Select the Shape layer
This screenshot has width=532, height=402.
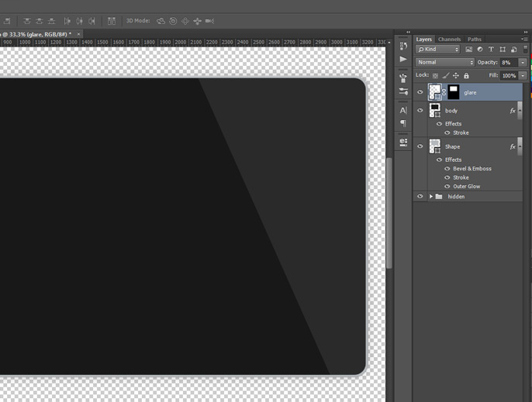473,146
